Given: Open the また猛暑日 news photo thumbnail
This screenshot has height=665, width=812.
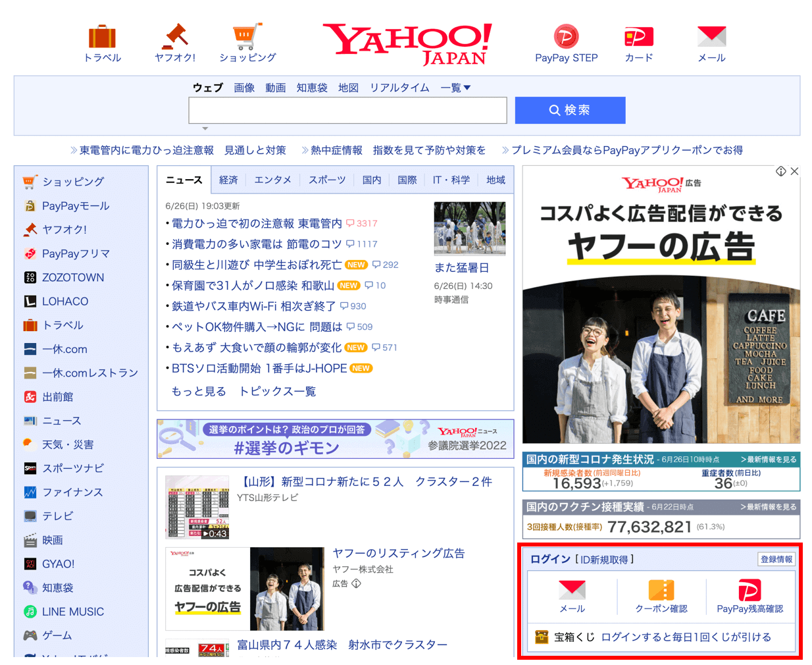Looking at the screenshot, I should 470,228.
